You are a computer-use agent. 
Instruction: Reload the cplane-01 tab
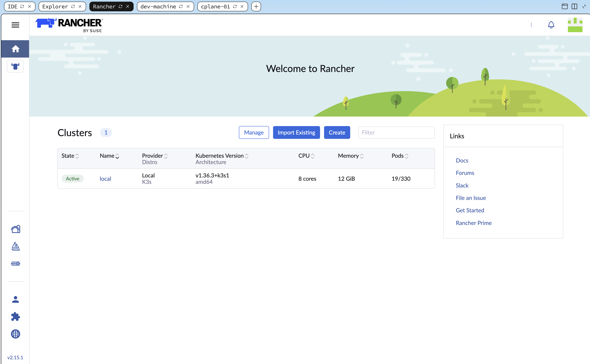coord(235,7)
